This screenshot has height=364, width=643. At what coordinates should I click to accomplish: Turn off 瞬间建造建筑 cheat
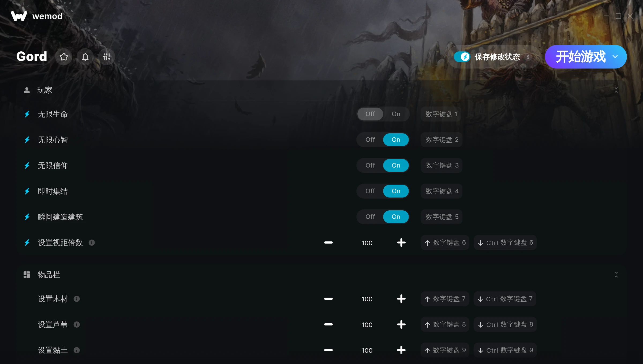click(370, 217)
